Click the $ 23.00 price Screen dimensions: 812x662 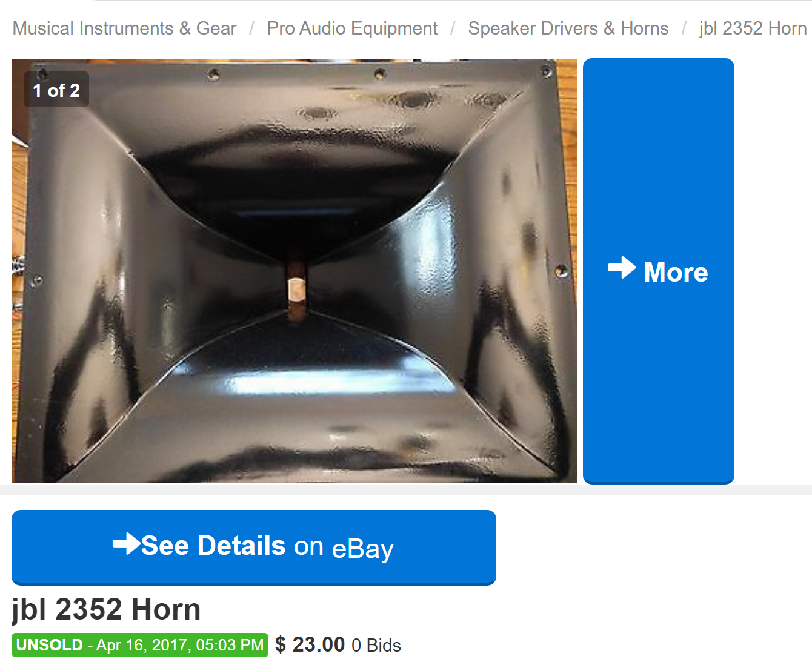coord(310,644)
